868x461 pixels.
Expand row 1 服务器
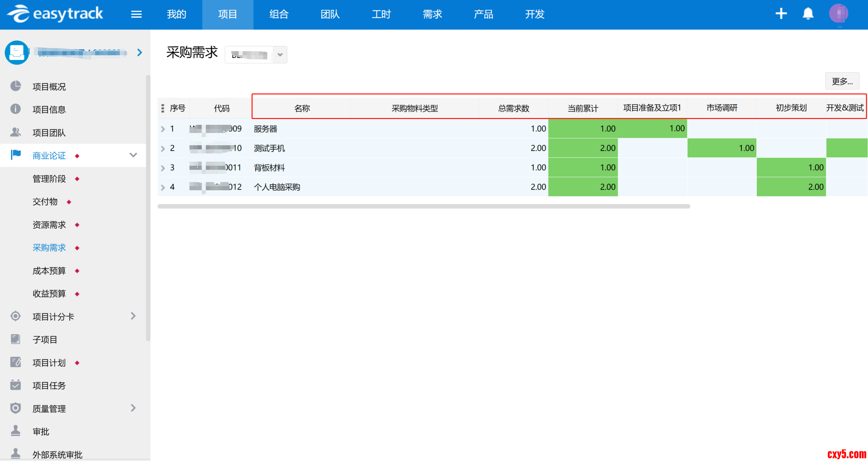click(163, 129)
